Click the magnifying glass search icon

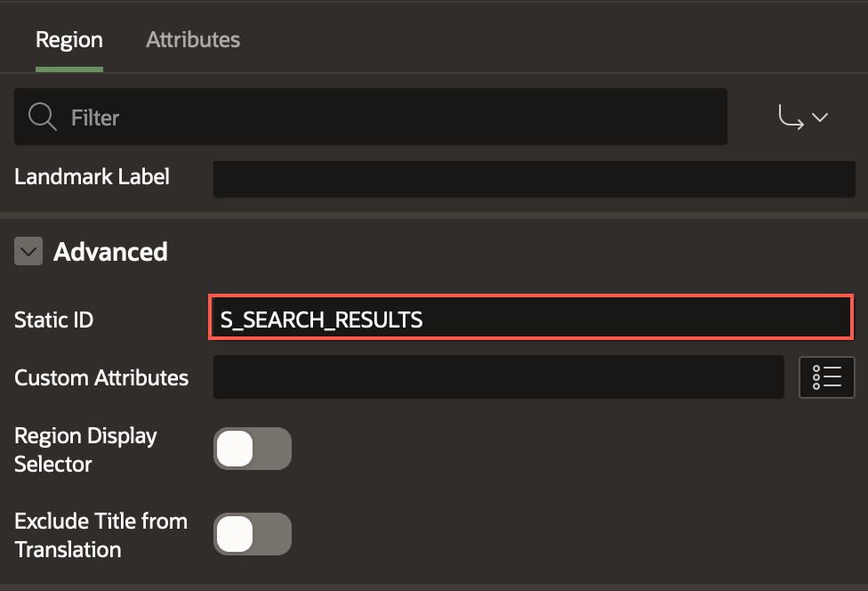coord(42,117)
